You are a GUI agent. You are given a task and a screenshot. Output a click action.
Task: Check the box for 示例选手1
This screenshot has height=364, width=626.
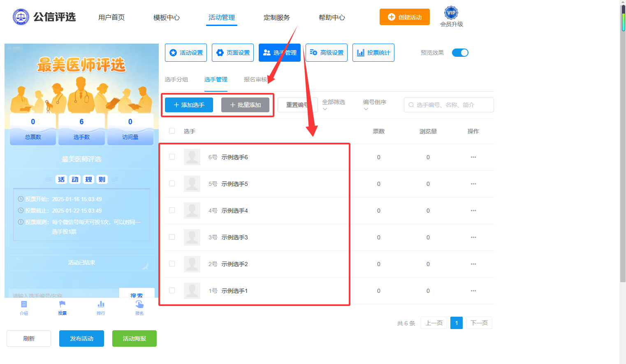pos(172,290)
